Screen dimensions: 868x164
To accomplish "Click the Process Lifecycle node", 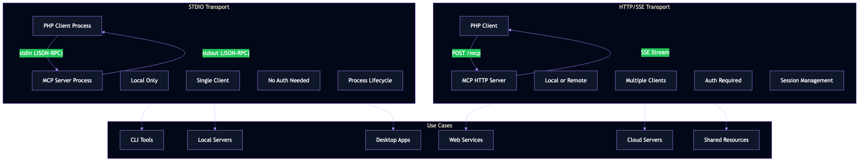I will click(x=370, y=81).
